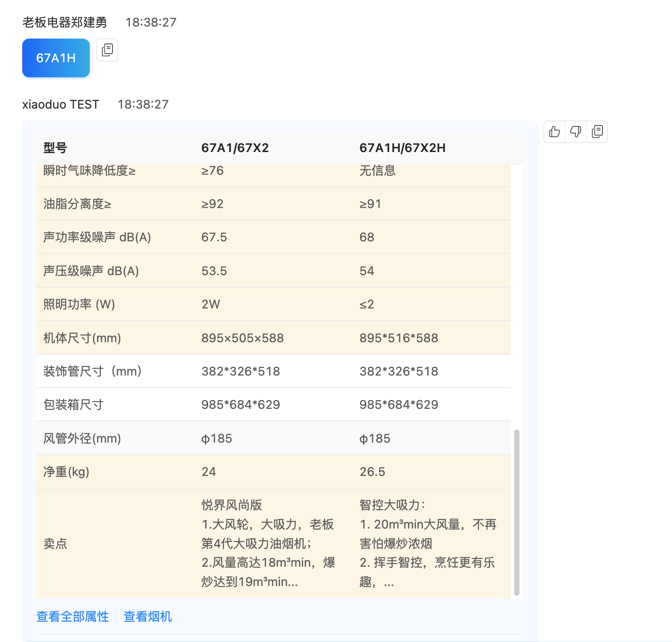The image size is (672, 642).
Task: Click the 机体尺寸(mm) label
Action: click(x=82, y=338)
